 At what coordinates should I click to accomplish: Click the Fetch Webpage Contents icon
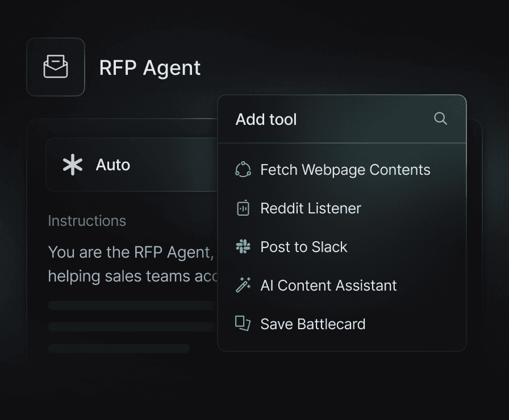[x=243, y=170]
